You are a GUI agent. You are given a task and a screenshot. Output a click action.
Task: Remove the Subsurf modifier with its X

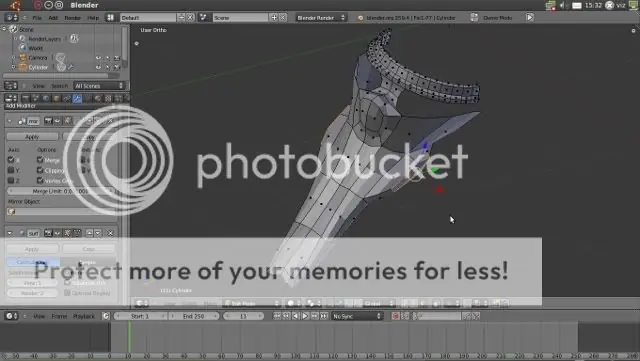[x=110, y=233]
